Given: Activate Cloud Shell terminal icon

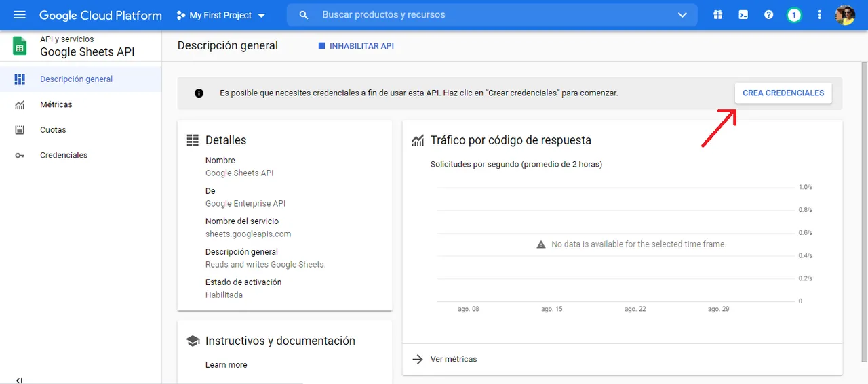Looking at the screenshot, I should point(743,15).
